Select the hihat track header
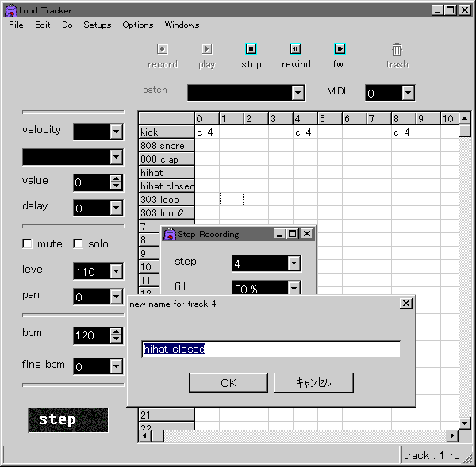The width and height of the screenshot is (476, 467). click(x=167, y=173)
